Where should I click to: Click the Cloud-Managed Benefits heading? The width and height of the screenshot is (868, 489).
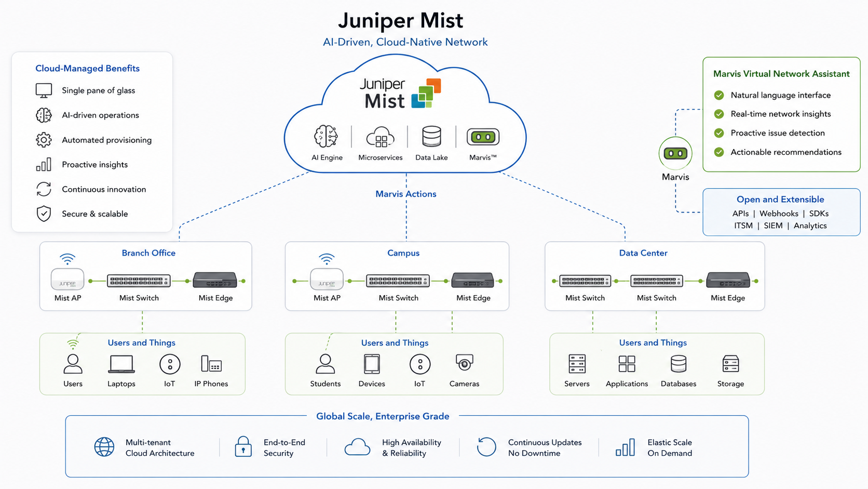[x=87, y=69]
